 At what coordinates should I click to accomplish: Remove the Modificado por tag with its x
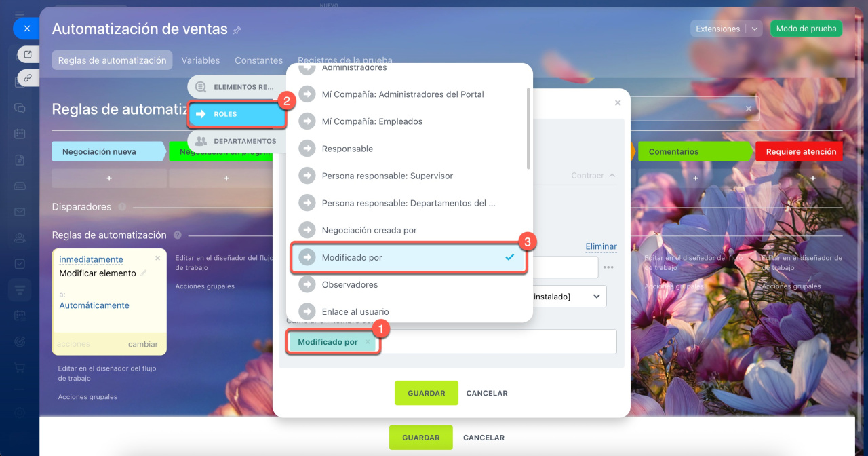click(x=368, y=342)
